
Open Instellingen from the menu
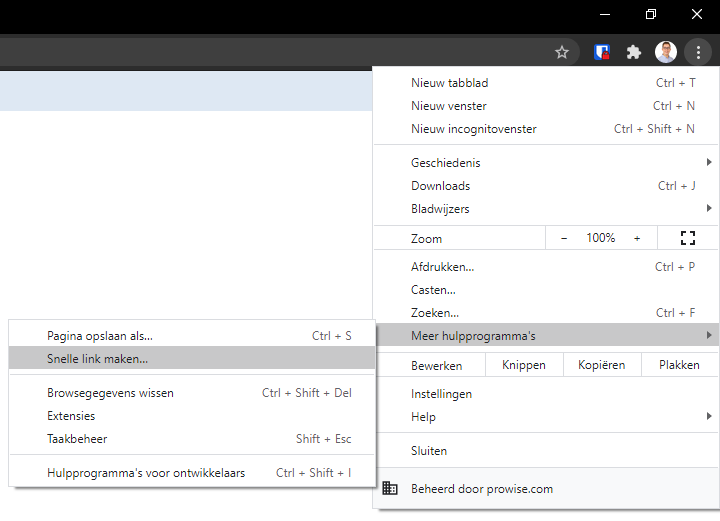coord(441,394)
